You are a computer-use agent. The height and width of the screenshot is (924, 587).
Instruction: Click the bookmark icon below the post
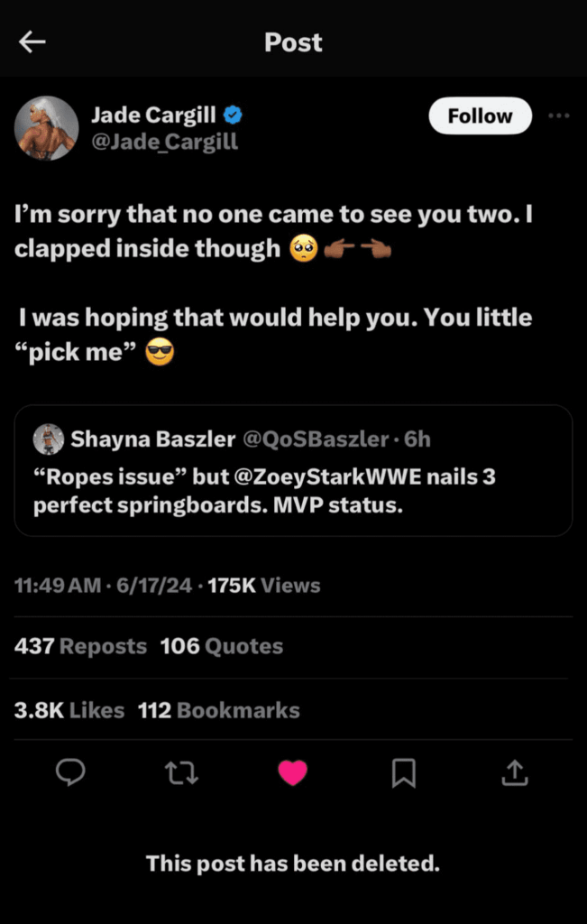(404, 772)
